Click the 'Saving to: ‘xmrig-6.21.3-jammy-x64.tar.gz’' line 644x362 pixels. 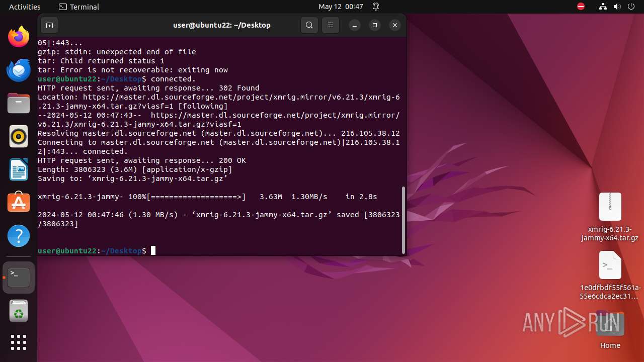pos(133,178)
